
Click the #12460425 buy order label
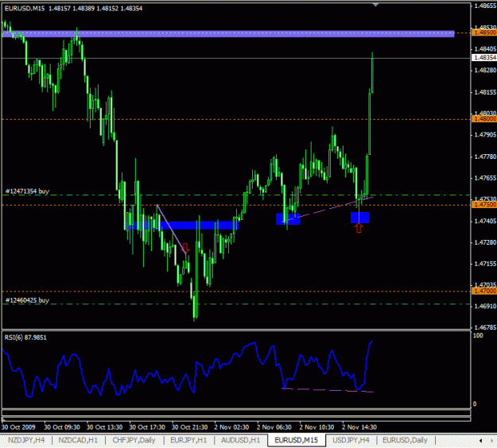[27, 300]
